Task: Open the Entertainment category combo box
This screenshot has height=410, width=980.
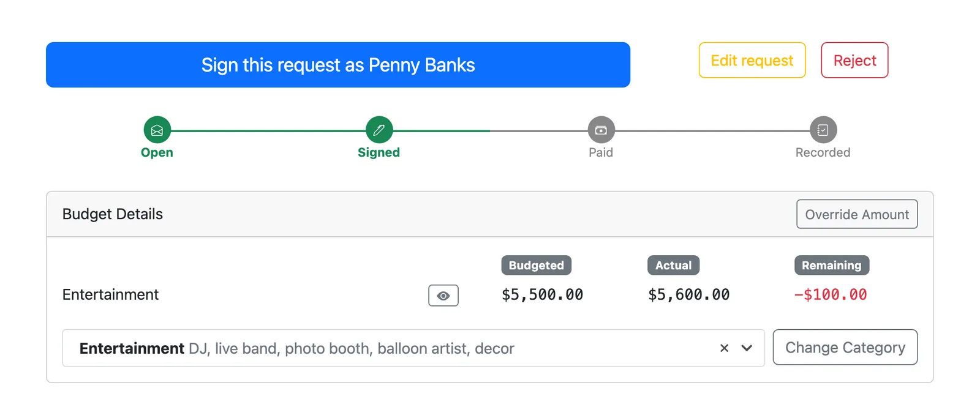Action: coord(413,348)
